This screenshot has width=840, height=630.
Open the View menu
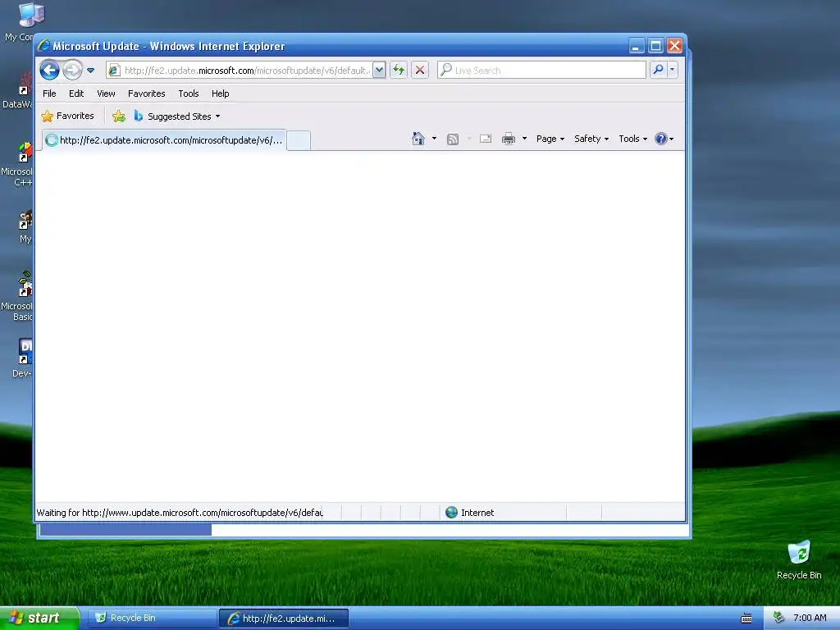point(106,94)
